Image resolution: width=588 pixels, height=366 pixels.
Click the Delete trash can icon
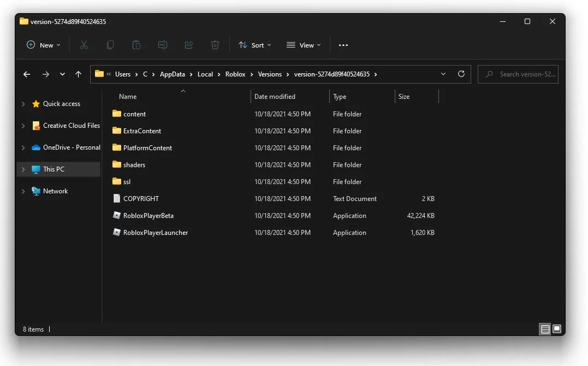tap(215, 45)
